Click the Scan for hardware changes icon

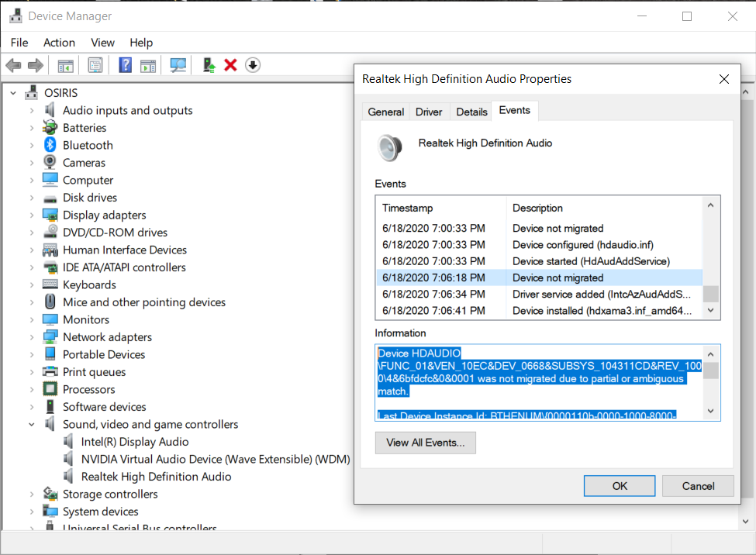pos(178,65)
